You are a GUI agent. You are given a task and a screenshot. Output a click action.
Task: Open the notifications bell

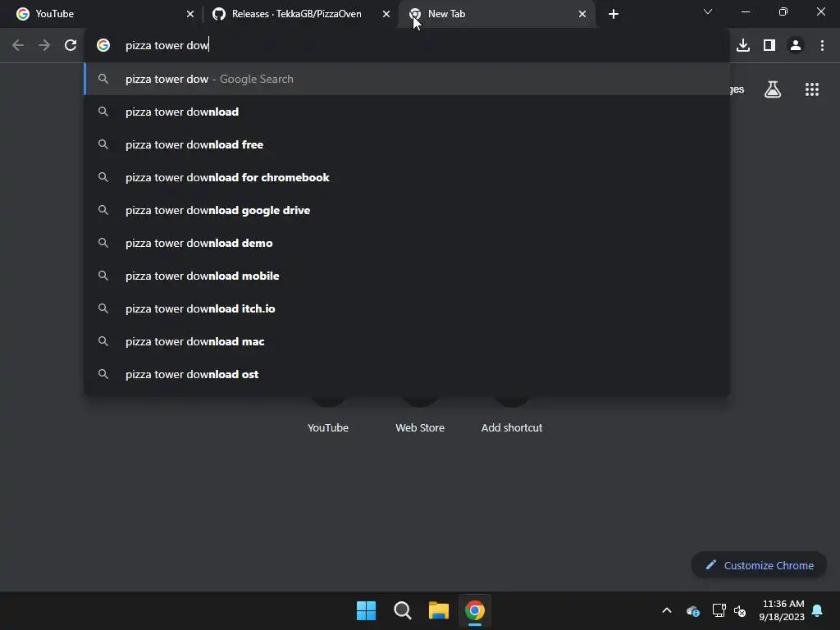click(x=817, y=610)
